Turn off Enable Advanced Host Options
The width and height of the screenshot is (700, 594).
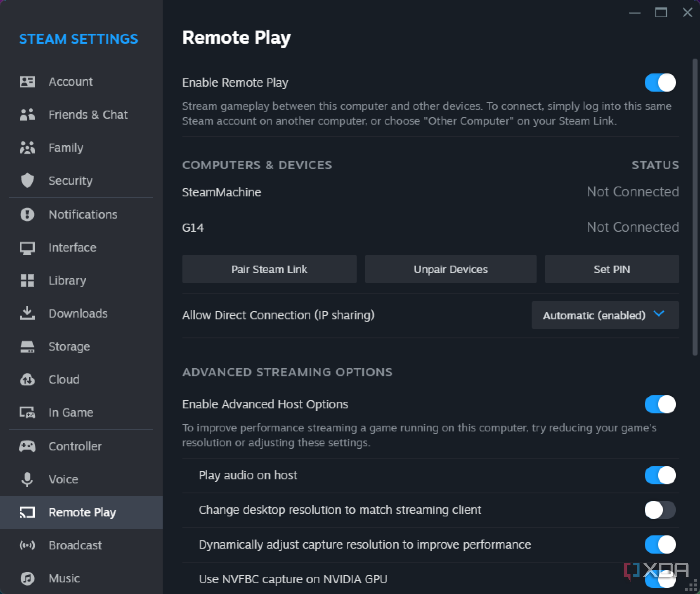pos(660,404)
